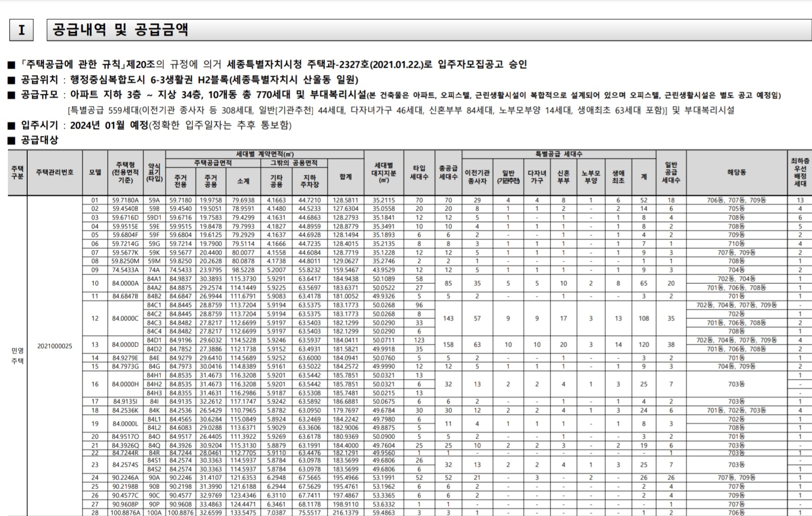Select the 특별공급 세대수 group header
Screen dimensions: 812x516
559,154
